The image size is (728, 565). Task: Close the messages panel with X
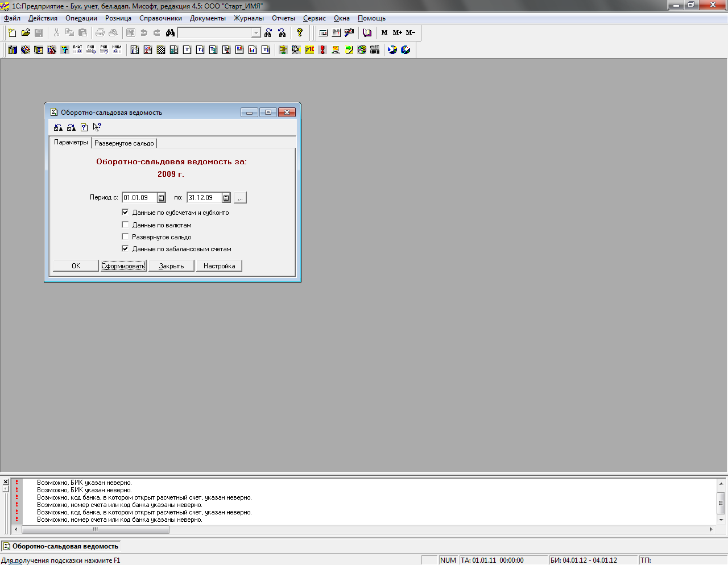[x=6, y=482]
